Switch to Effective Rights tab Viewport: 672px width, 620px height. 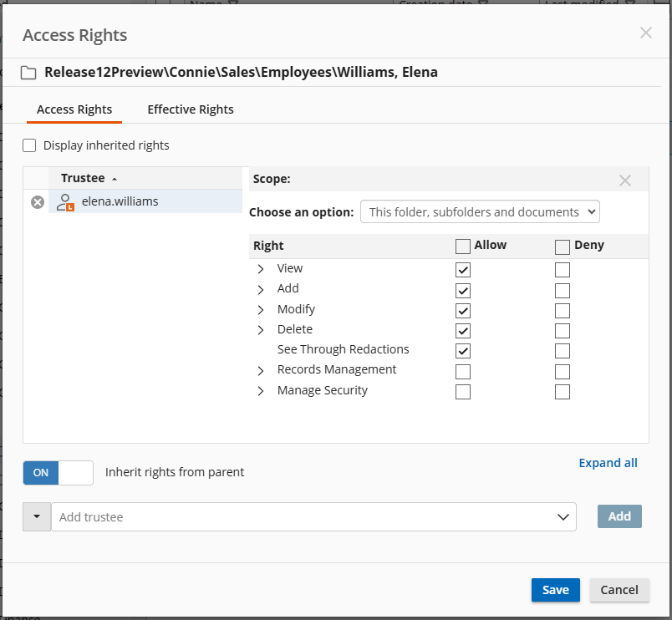click(191, 109)
